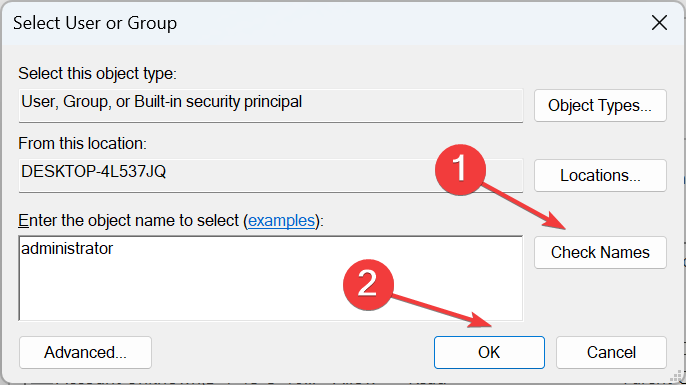The width and height of the screenshot is (686, 385).
Task: Click the red arrow pointing to OK
Action: click(442, 312)
